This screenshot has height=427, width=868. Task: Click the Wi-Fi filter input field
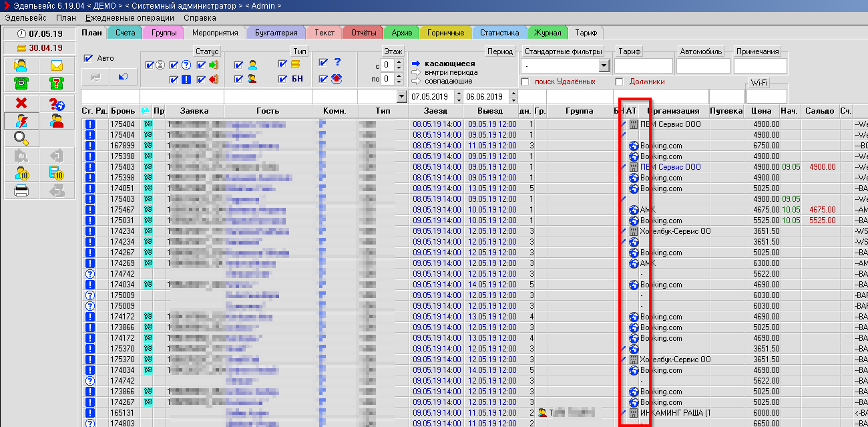(767, 97)
